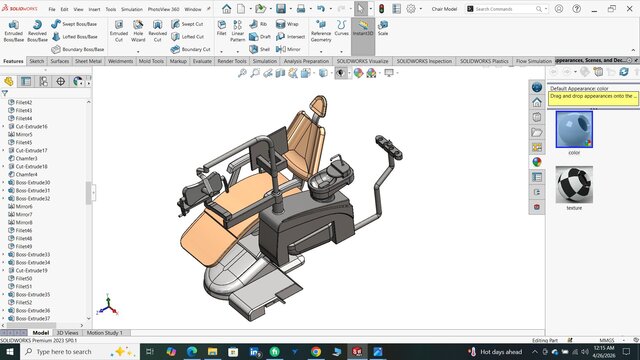The image size is (640, 360).
Task: Switch to the Sheet Metal tab
Action: click(x=88, y=61)
